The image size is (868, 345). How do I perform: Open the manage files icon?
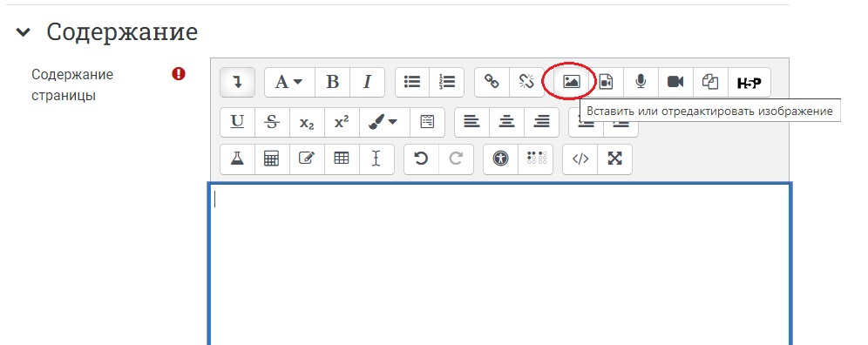710,82
